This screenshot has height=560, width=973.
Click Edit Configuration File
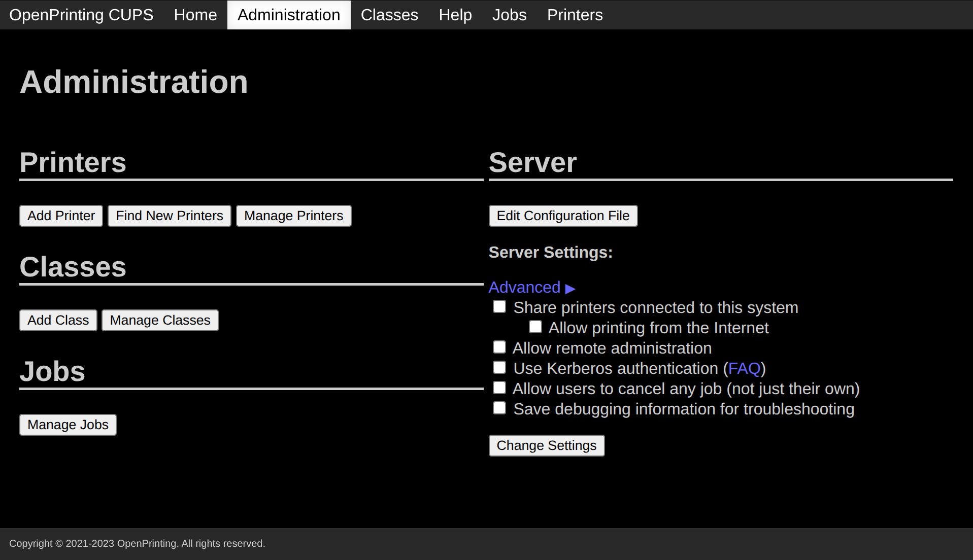coord(563,216)
